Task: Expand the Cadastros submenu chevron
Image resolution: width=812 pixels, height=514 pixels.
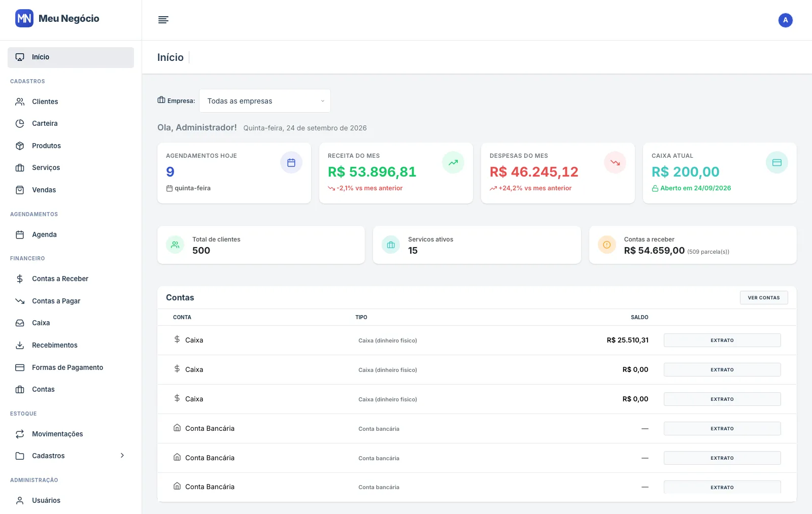Action: (122, 456)
